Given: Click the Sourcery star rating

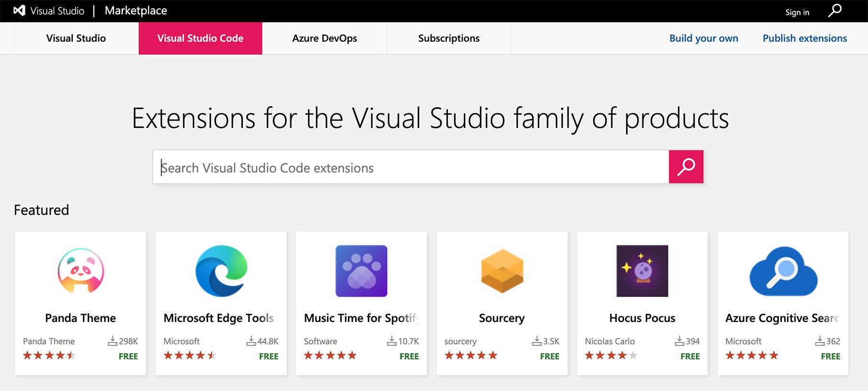Looking at the screenshot, I should (471, 356).
